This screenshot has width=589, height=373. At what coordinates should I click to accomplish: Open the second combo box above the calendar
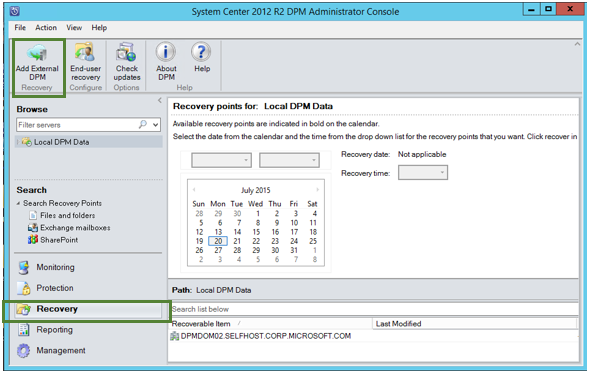click(289, 160)
